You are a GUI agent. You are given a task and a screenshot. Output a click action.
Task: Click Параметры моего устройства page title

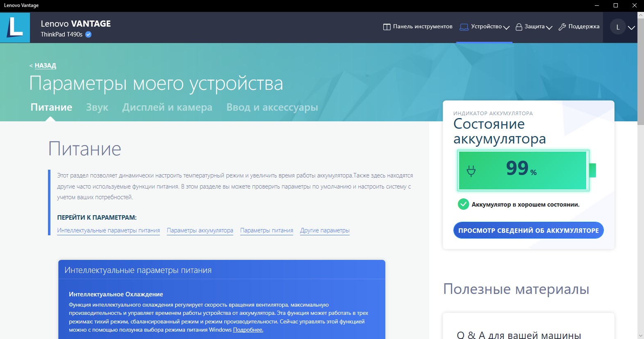pos(156,84)
